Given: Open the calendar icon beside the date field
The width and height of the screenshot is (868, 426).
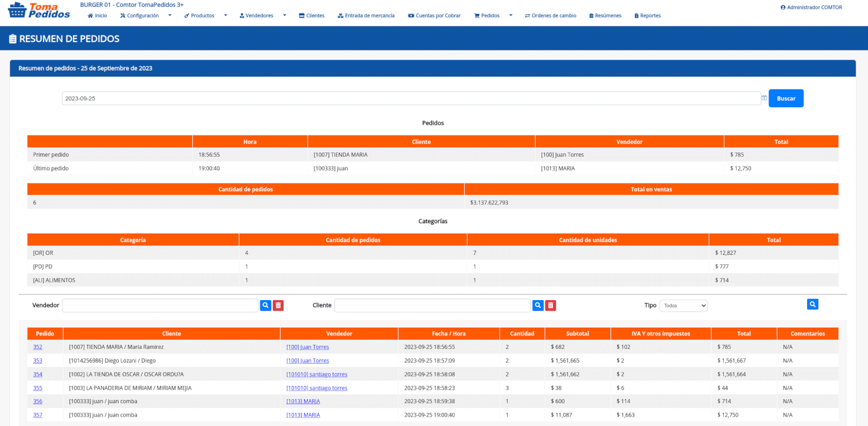Looking at the screenshot, I should [764, 98].
